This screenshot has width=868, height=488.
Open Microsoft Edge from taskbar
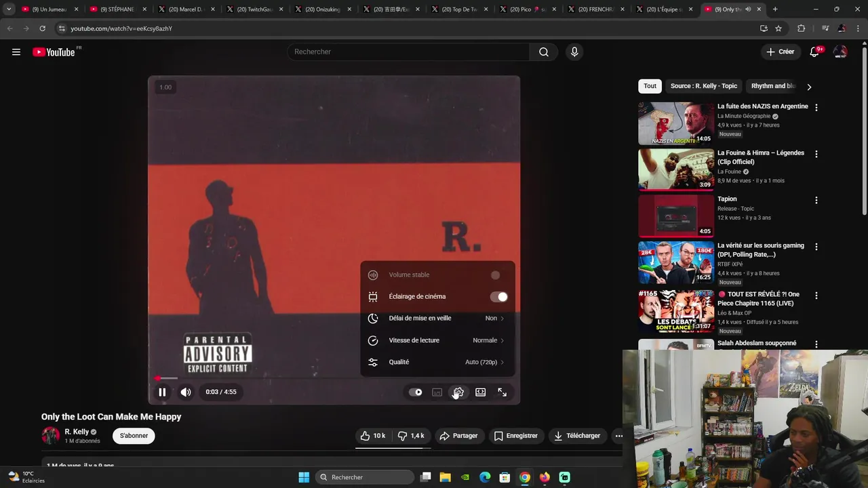(485, 477)
